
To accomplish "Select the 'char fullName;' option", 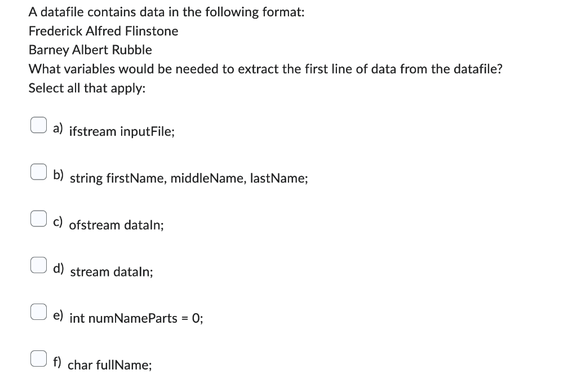I will (109, 366).
